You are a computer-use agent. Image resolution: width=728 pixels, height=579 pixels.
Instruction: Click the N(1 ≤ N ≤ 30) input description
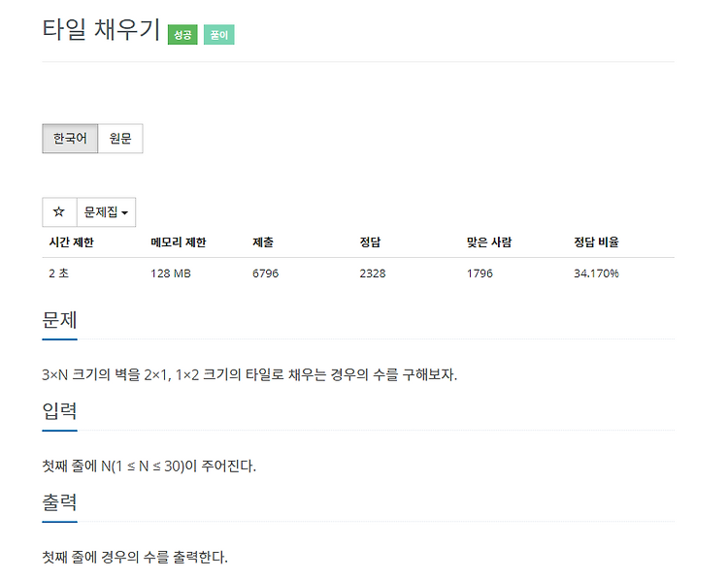click(149, 466)
